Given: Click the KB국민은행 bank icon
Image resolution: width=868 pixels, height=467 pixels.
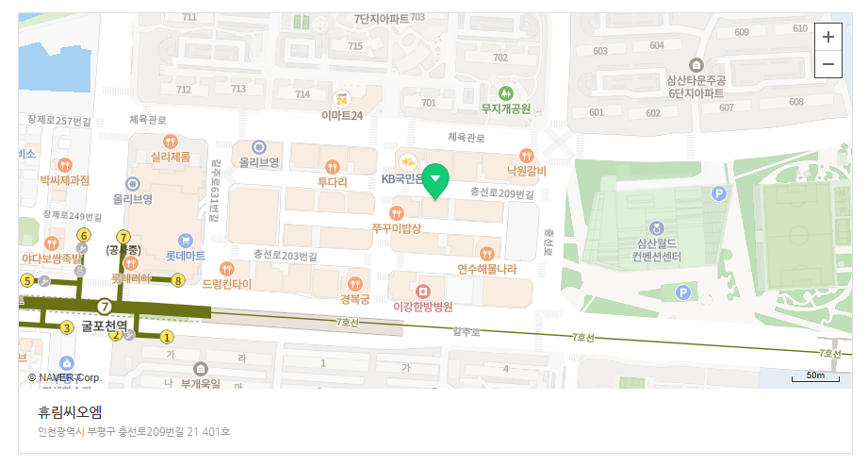Looking at the screenshot, I should point(407,161).
